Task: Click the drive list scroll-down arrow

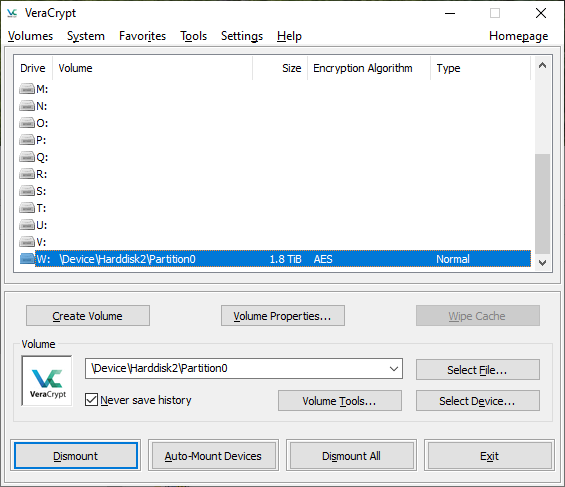Action: coord(542,263)
